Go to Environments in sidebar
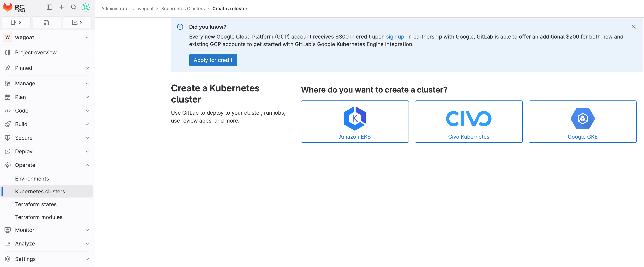Image resolution: width=644 pixels, height=267 pixels. (x=32, y=179)
